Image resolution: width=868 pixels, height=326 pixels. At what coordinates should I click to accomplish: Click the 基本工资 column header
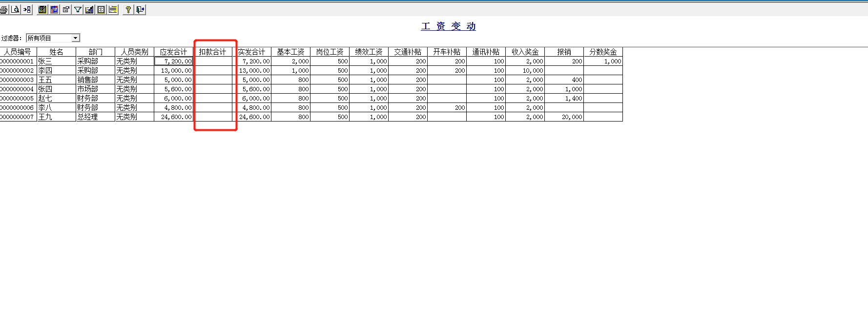click(x=290, y=52)
